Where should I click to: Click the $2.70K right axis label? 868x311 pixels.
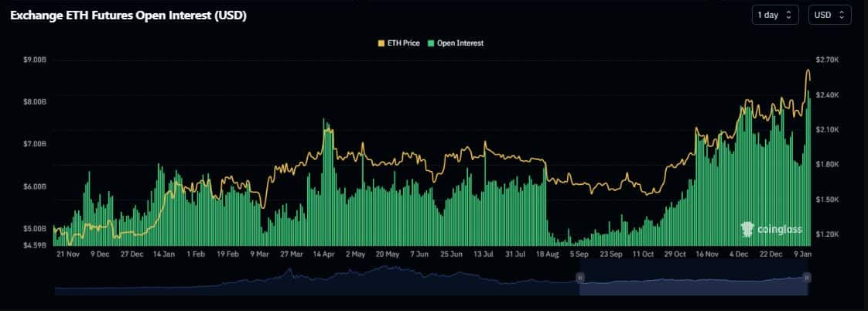829,60
